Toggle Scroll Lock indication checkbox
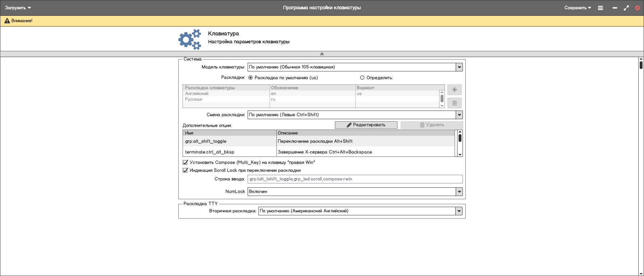The image size is (644, 276). pyautogui.click(x=185, y=170)
